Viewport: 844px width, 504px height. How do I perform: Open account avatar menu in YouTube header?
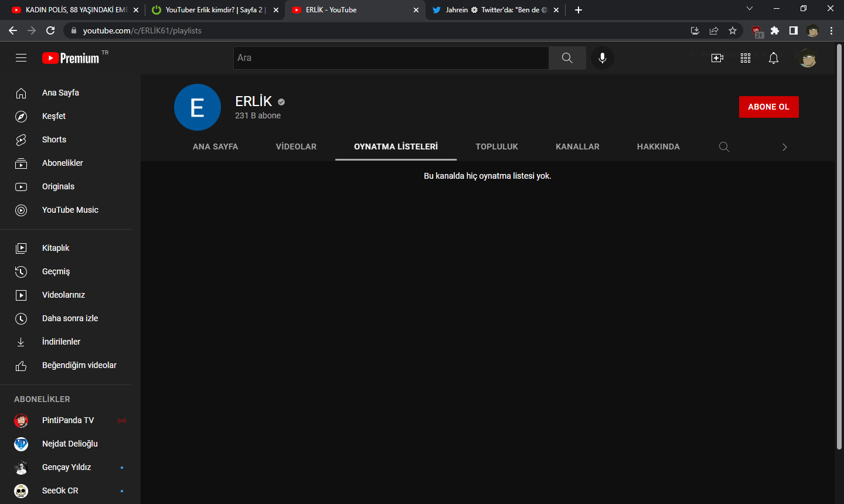(808, 58)
